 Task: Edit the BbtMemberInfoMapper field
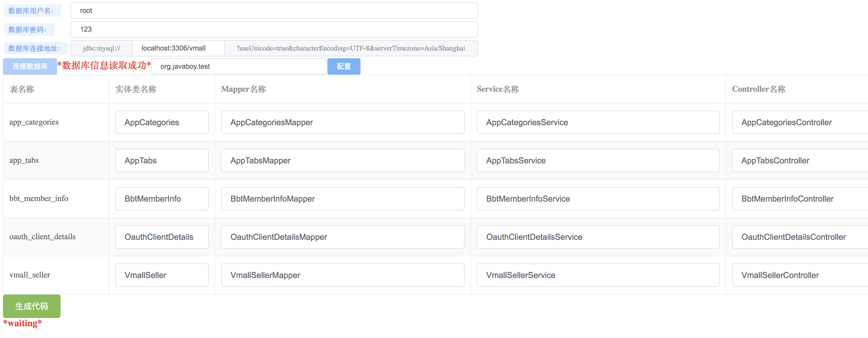[x=342, y=199]
